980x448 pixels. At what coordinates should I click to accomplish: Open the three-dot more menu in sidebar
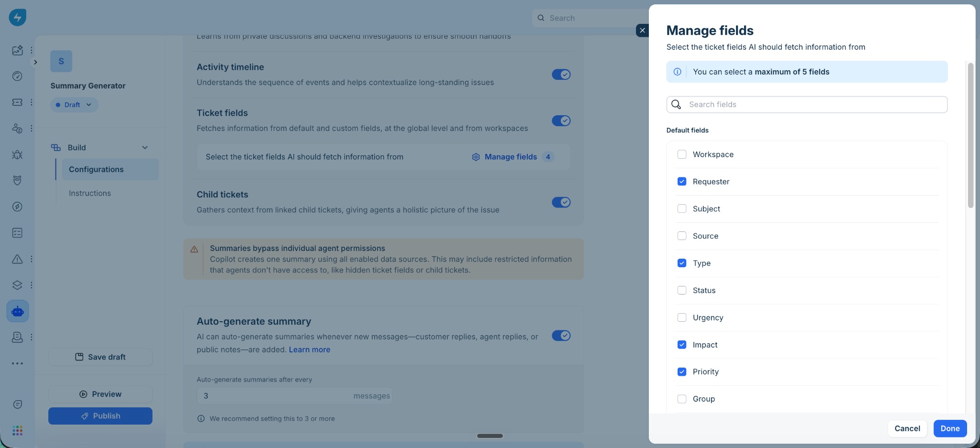17,363
